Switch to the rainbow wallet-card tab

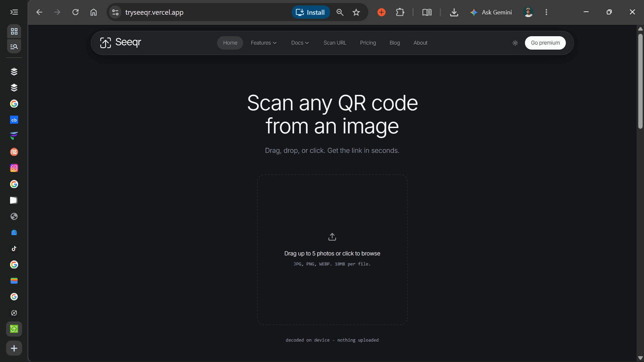tap(14, 281)
